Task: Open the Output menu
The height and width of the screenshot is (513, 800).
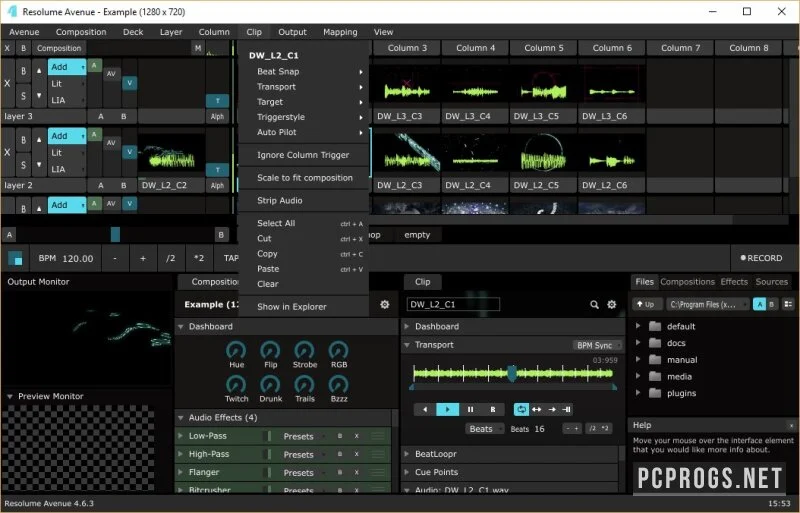Action: tap(292, 32)
